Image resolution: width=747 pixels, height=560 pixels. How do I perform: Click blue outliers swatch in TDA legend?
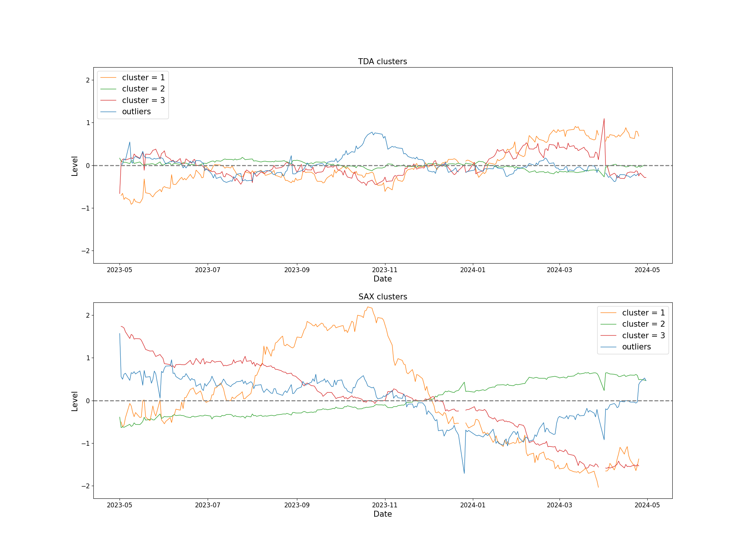coord(108,112)
